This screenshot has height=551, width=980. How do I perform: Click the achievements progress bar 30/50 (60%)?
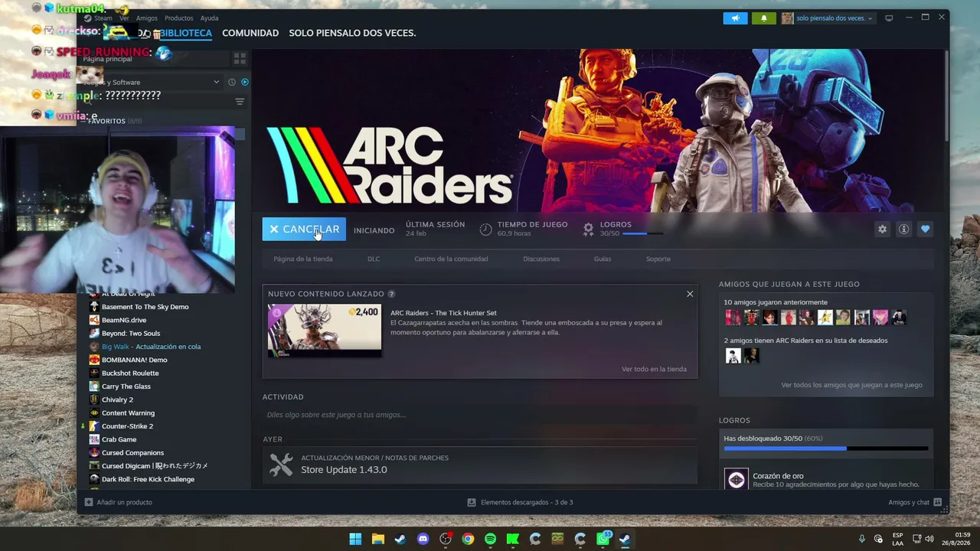click(x=825, y=448)
